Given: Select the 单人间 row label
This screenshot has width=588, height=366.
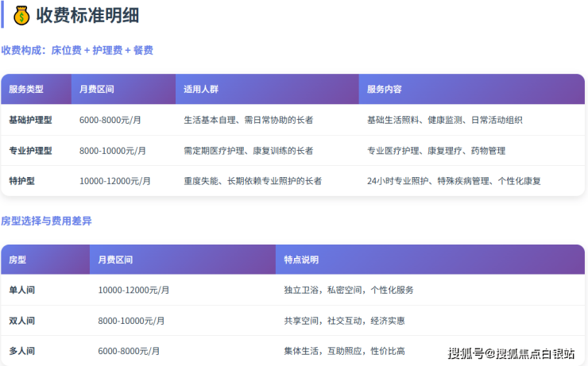Looking at the screenshot, I should coord(21,290).
